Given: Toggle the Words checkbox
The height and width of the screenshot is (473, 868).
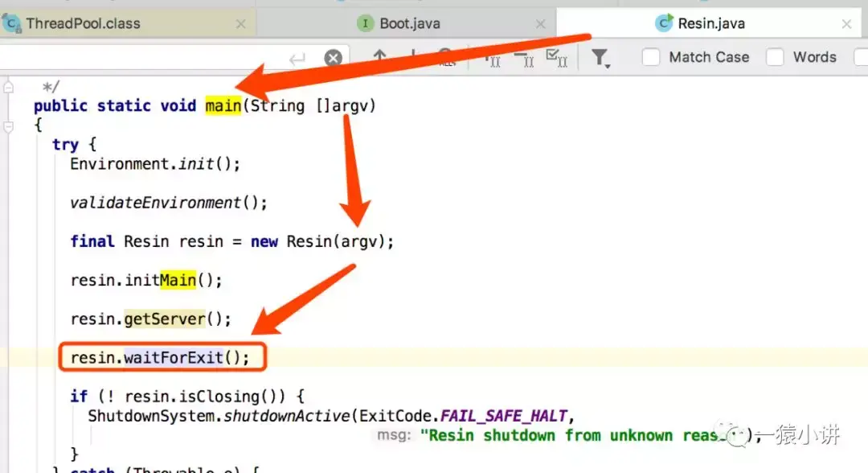Looking at the screenshot, I should 775,57.
